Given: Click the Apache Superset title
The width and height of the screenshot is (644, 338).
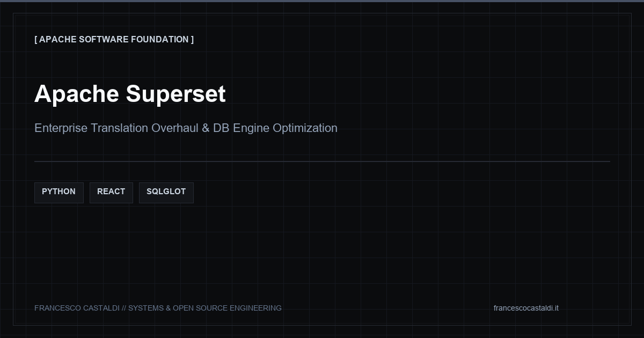Looking at the screenshot, I should 130,94.
